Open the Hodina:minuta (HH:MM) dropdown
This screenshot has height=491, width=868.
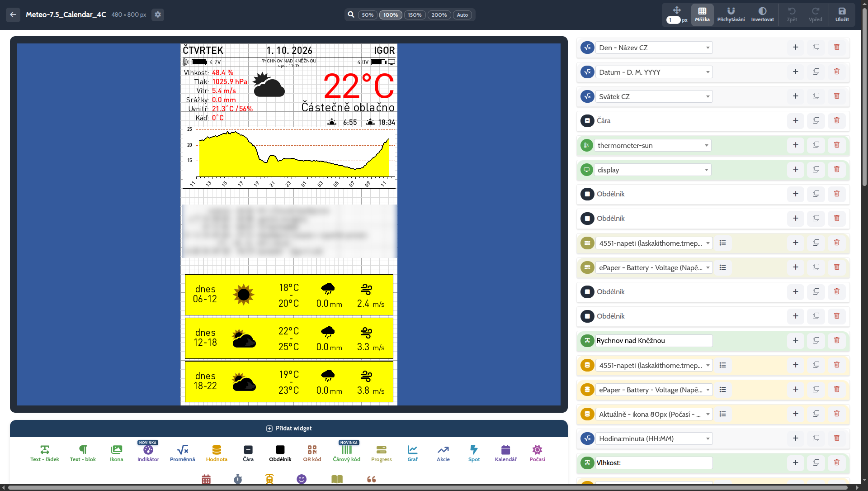tap(654, 439)
